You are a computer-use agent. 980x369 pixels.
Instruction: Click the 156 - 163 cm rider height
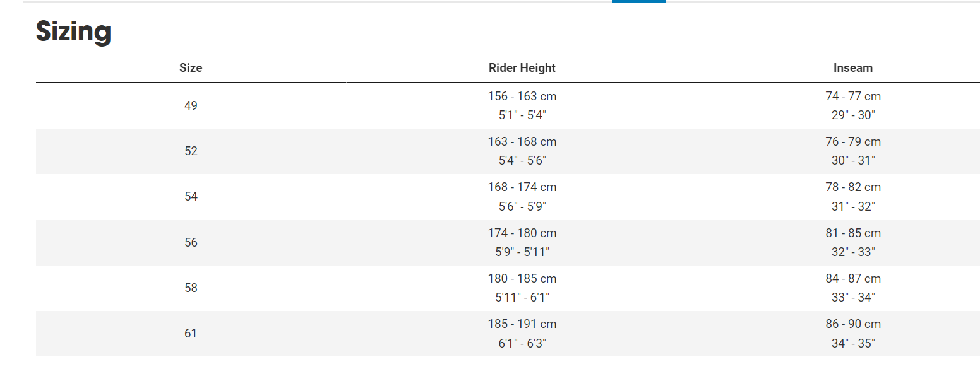click(x=522, y=97)
